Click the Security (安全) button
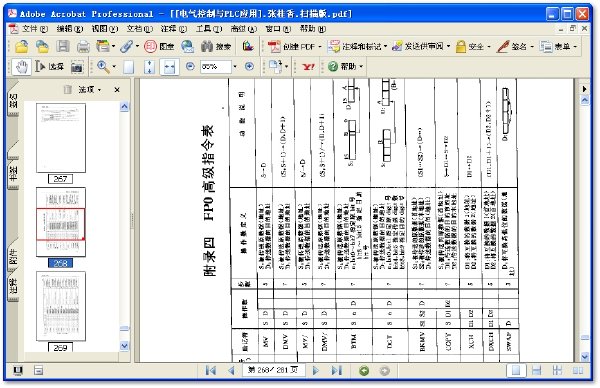The height and width of the screenshot is (388, 600). pyautogui.click(x=473, y=47)
